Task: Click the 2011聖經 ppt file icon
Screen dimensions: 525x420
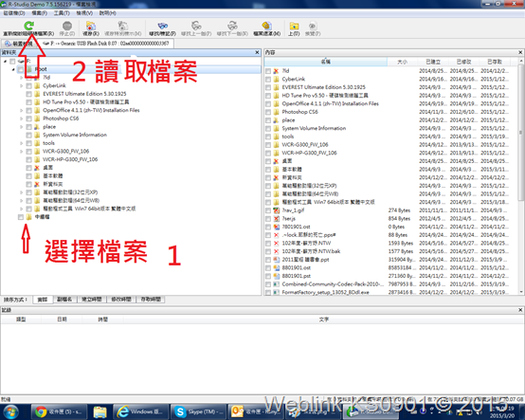Action: pyautogui.click(x=276, y=260)
